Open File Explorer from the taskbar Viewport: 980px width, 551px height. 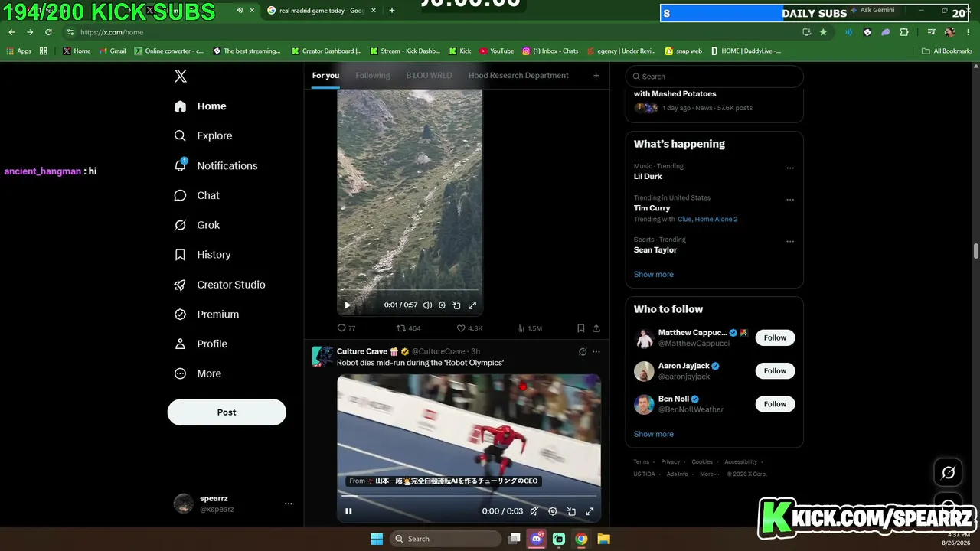coord(603,539)
